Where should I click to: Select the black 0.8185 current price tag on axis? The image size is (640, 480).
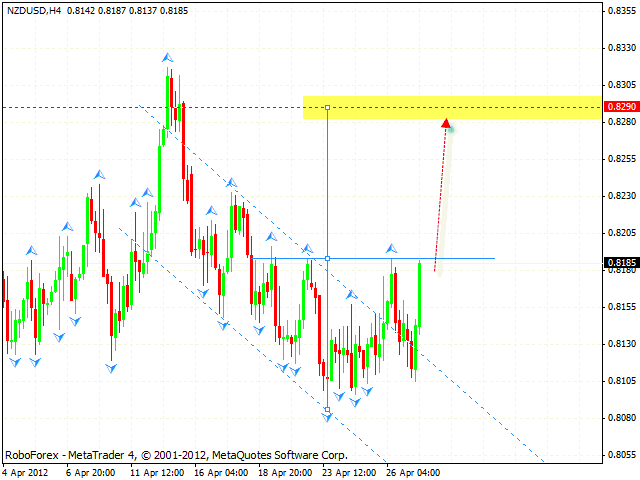(x=622, y=262)
